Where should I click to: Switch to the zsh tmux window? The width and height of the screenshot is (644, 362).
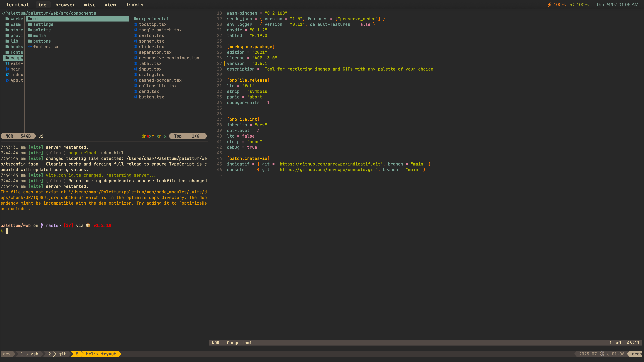34,354
